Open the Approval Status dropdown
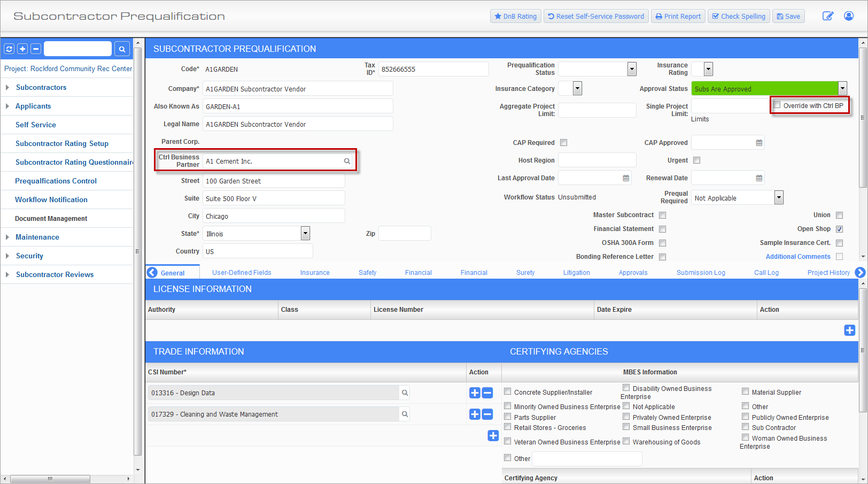The width and height of the screenshot is (868, 484). 842,88
